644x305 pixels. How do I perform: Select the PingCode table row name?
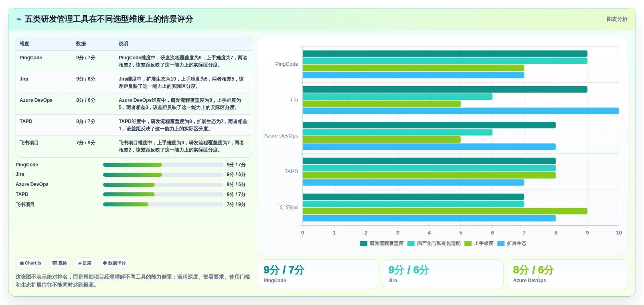coord(31,58)
